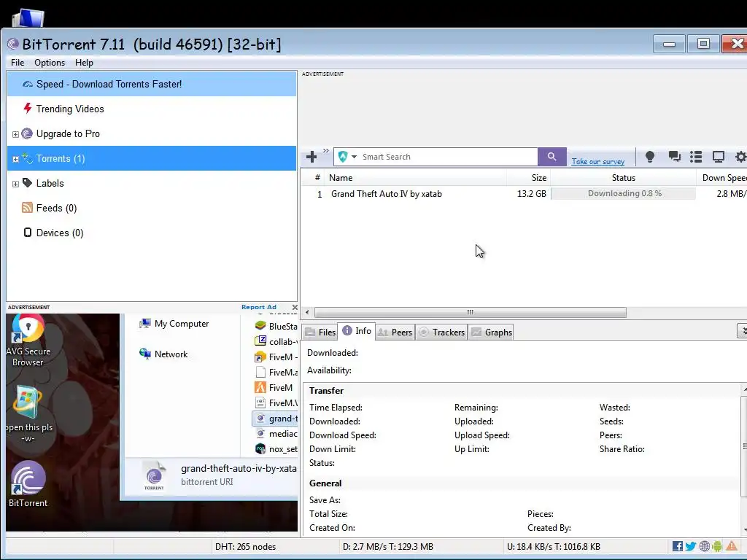Click the Facebook icon in status bar
The width and height of the screenshot is (747, 560).
pyautogui.click(x=678, y=546)
